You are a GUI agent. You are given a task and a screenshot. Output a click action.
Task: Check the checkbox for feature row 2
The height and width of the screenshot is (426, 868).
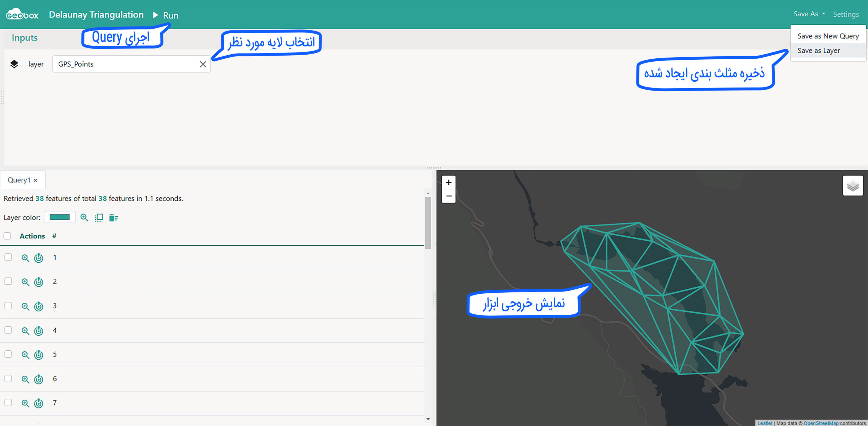[x=8, y=282]
